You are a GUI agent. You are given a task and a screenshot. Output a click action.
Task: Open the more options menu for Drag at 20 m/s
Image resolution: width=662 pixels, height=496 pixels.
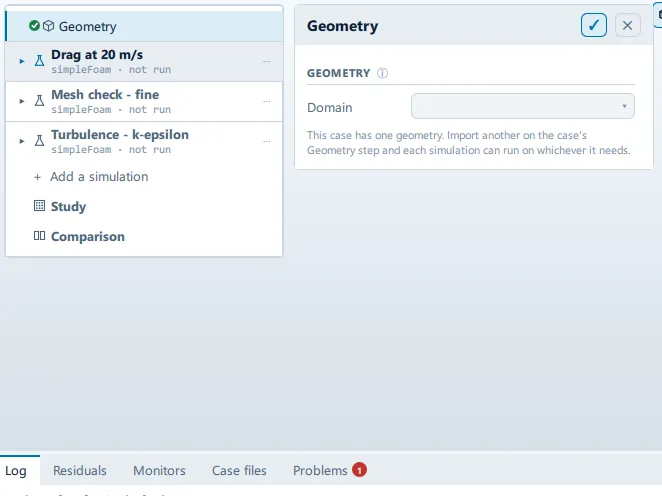tap(267, 61)
